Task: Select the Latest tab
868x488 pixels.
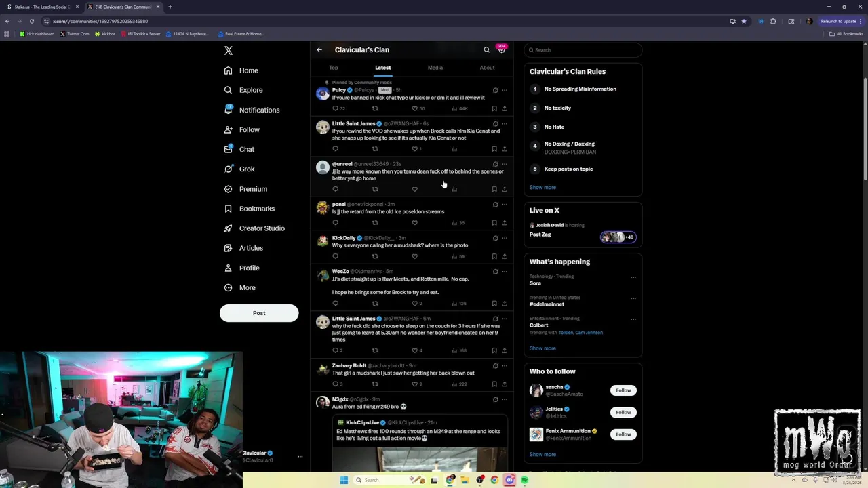Action: (383, 68)
